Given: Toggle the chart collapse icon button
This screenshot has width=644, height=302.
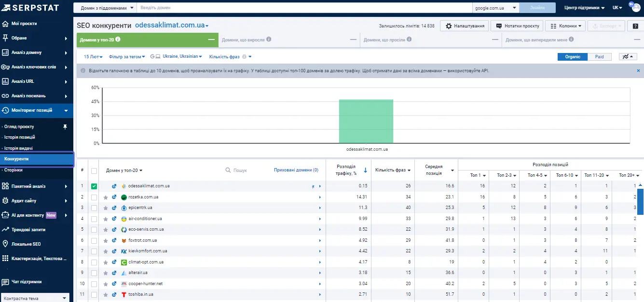Looking at the screenshot, I should coord(628,57).
